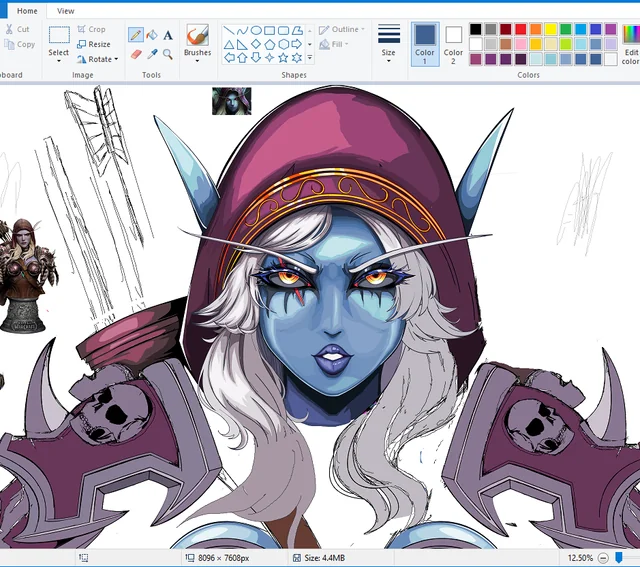The width and height of the screenshot is (640, 567).
Task: Pick the green color swatch
Action: (566, 29)
